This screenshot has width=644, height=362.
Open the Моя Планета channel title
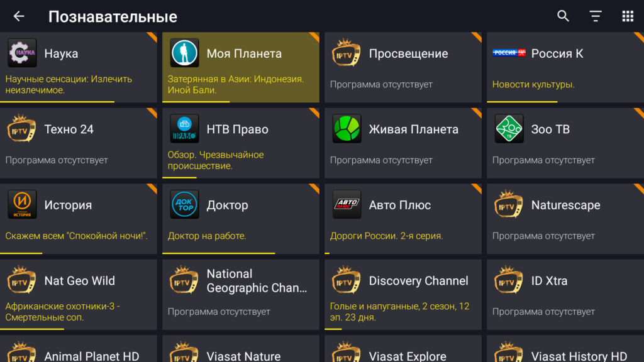[244, 53]
